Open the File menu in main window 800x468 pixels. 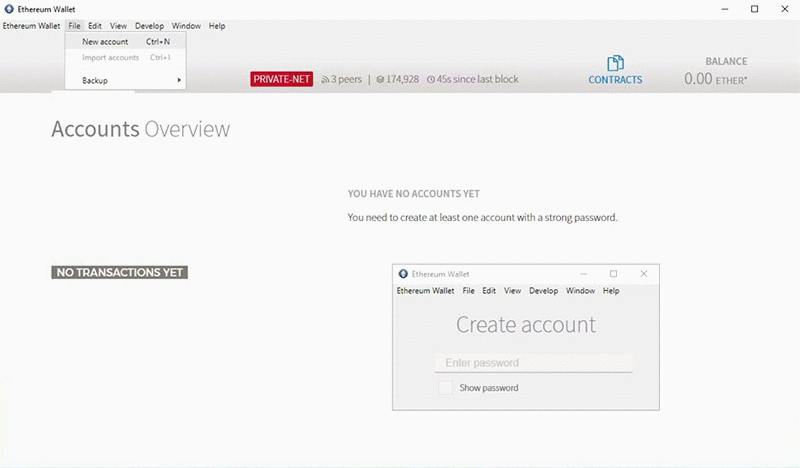point(74,26)
